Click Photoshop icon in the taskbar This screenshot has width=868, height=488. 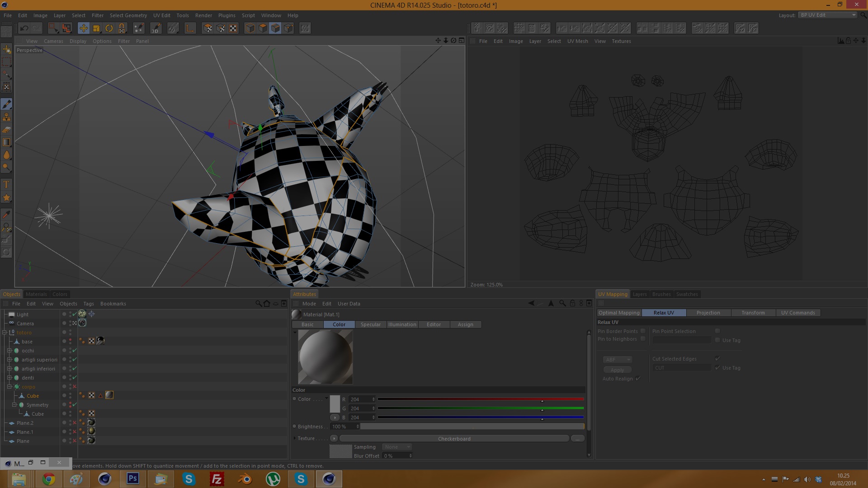click(x=132, y=479)
